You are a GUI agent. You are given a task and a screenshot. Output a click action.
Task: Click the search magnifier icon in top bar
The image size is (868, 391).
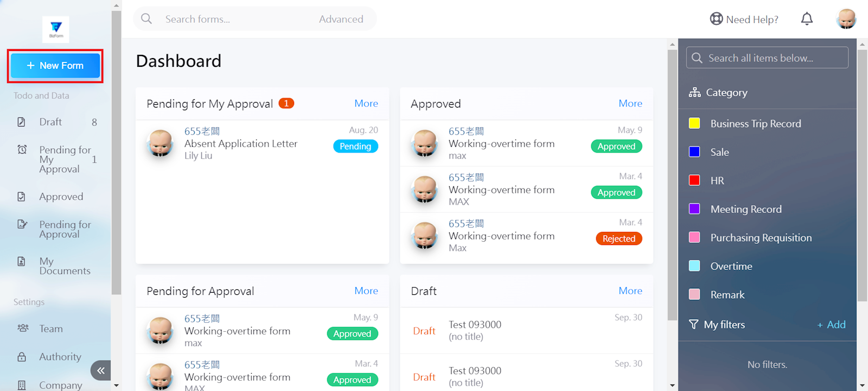click(146, 19)
